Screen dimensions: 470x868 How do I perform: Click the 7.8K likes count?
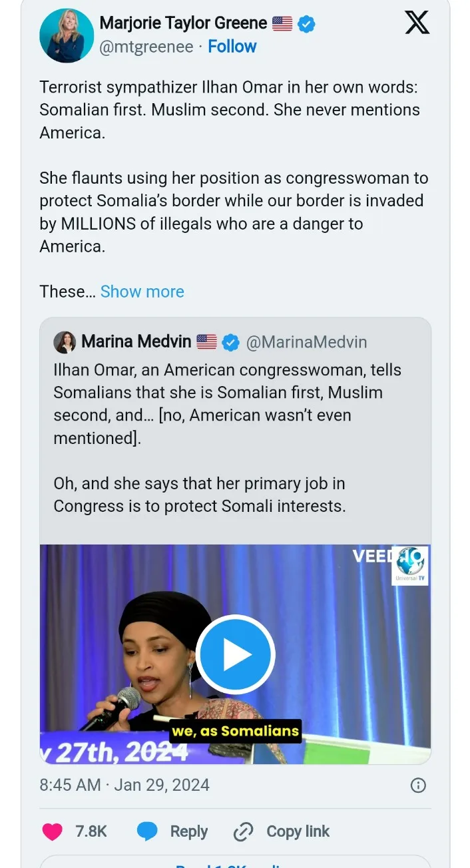click(x=91, y=831)
